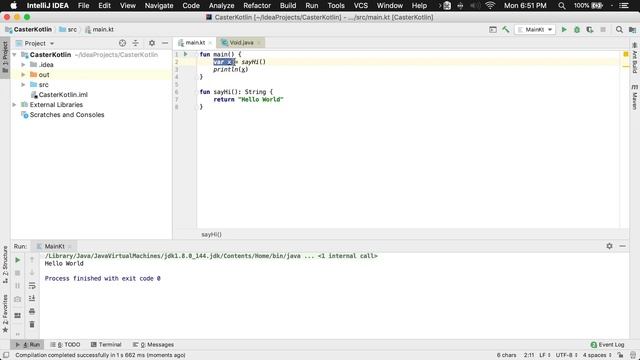Image resolution: width=640 pixels, height=360 pixels.
Task: Open the Favorites side panel
Action: (x=5, y=313)
